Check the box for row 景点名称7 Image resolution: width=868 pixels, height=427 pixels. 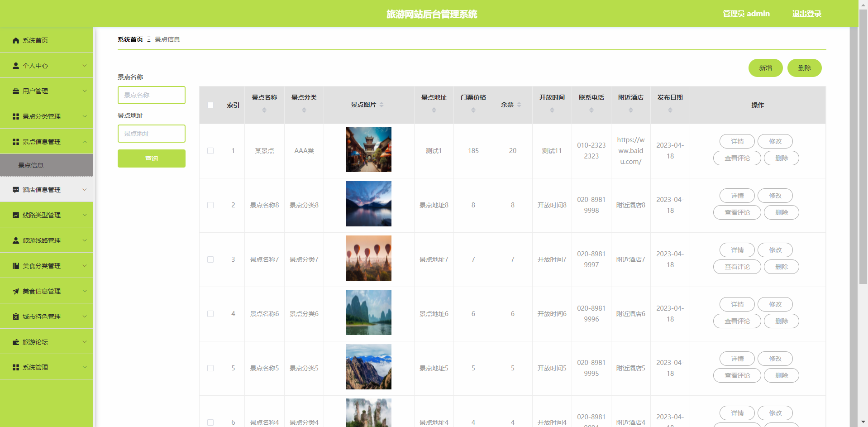pyautogui.click(x=210, y=259)
